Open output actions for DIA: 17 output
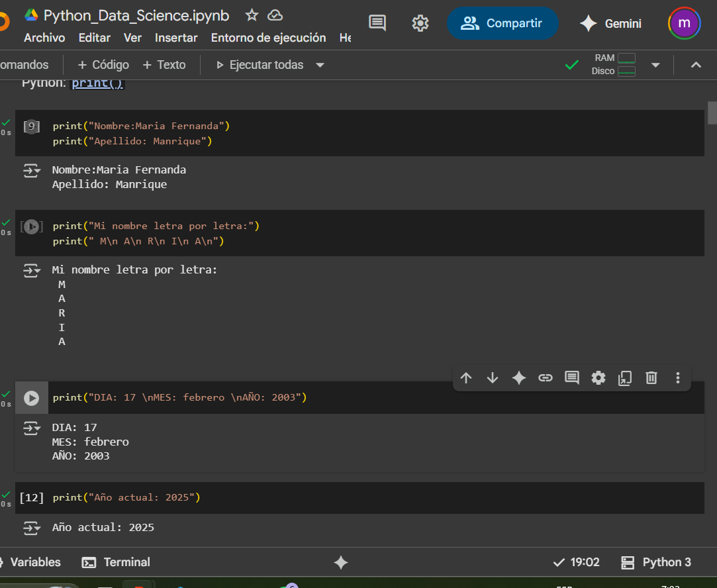Screen dimensions: 717x588 click(x=32, y=428)
